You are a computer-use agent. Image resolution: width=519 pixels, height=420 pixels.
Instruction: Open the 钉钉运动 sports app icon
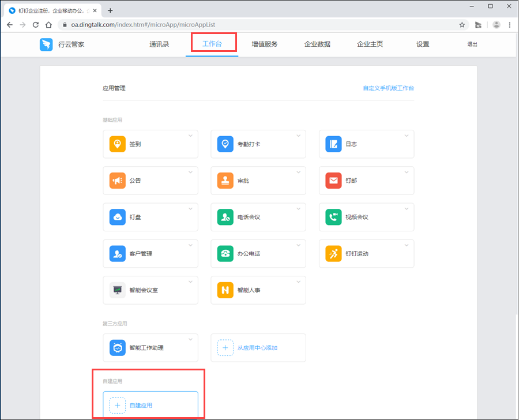(x=333, y=254)
